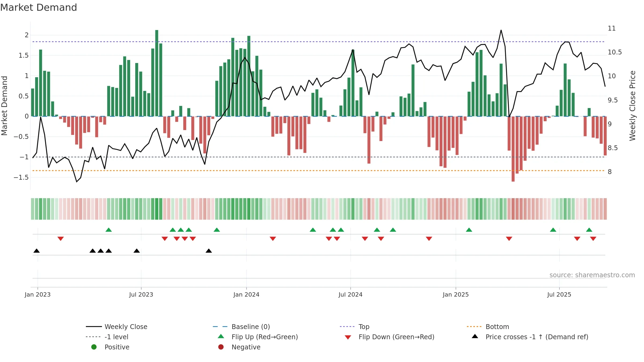Select the black triangle marker just before Jul 2023

pyautogui.click(x=137, y=251)
